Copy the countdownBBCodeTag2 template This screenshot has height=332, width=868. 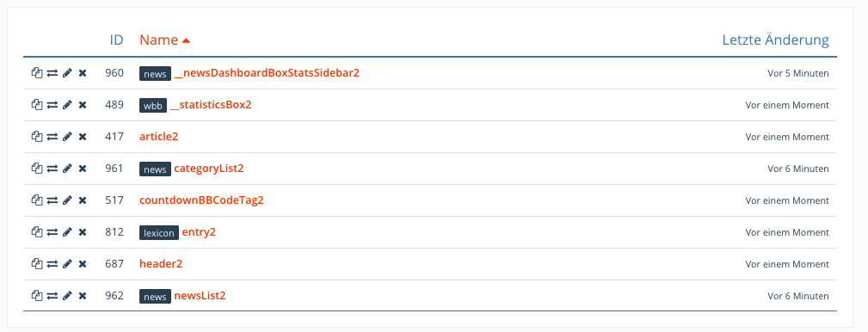coord(37,200)
